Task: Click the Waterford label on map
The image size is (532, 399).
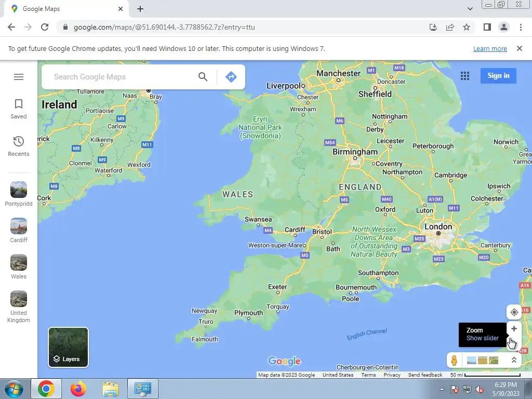Action: pos(108,170)
